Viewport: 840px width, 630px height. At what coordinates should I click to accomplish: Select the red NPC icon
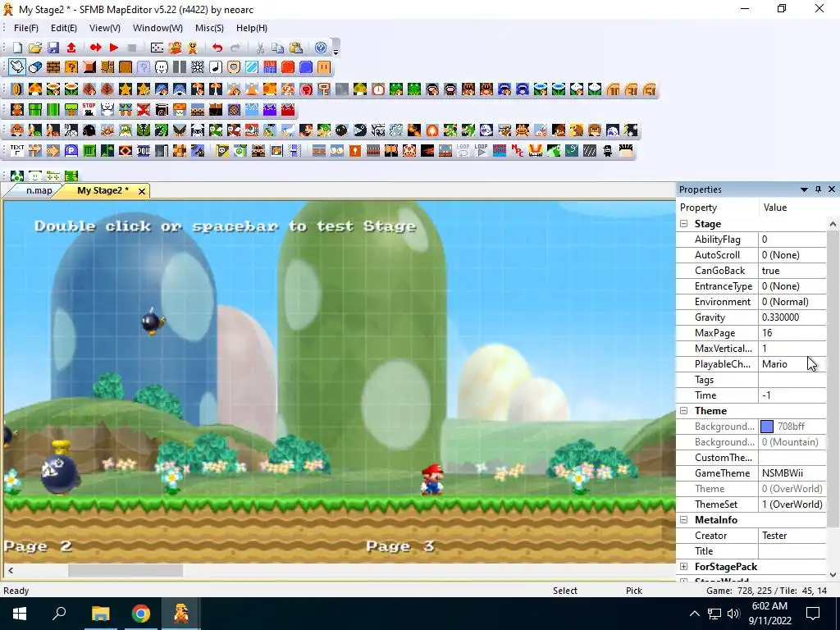tap(517, 151)
